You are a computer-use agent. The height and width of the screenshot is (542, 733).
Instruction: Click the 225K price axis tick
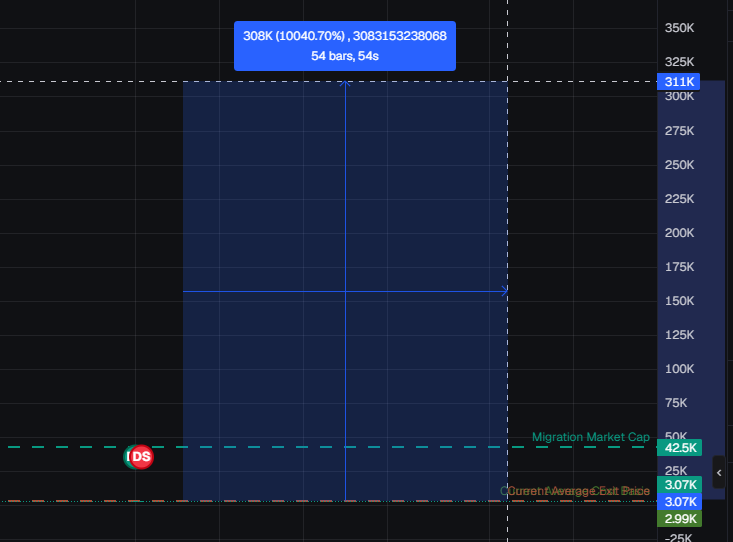tap(679, 199)
